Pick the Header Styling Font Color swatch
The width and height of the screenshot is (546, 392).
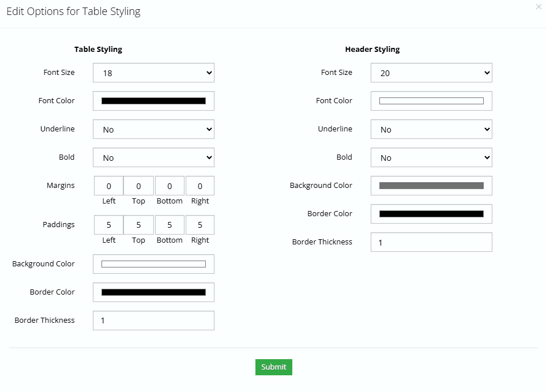point(431,101)
